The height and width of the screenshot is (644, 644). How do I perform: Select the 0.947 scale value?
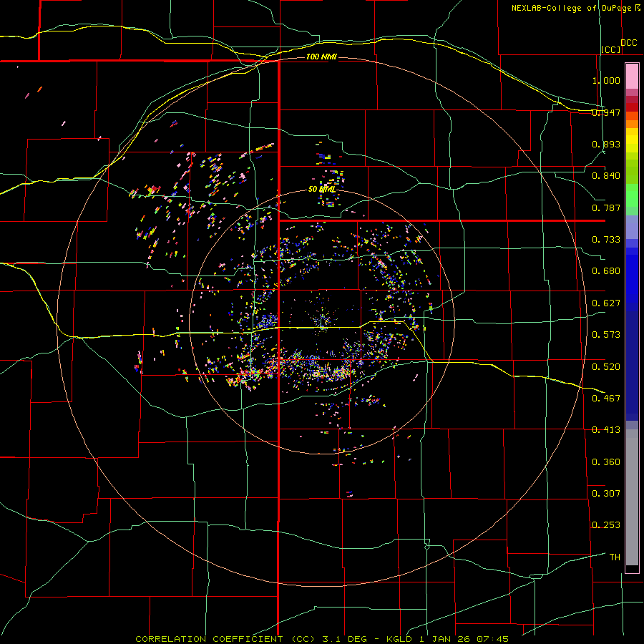click(x=606, y=112)
